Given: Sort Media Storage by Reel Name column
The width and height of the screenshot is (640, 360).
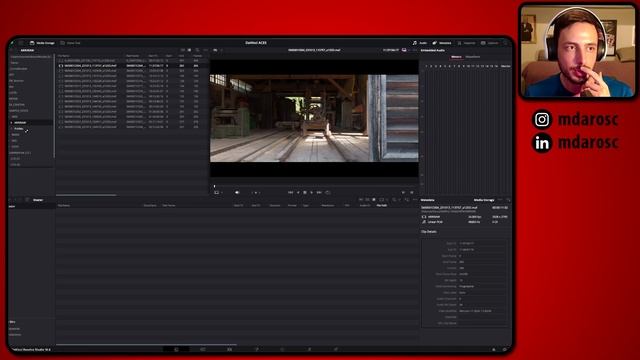Looking at the screenshot, I should tap(133, 56).
